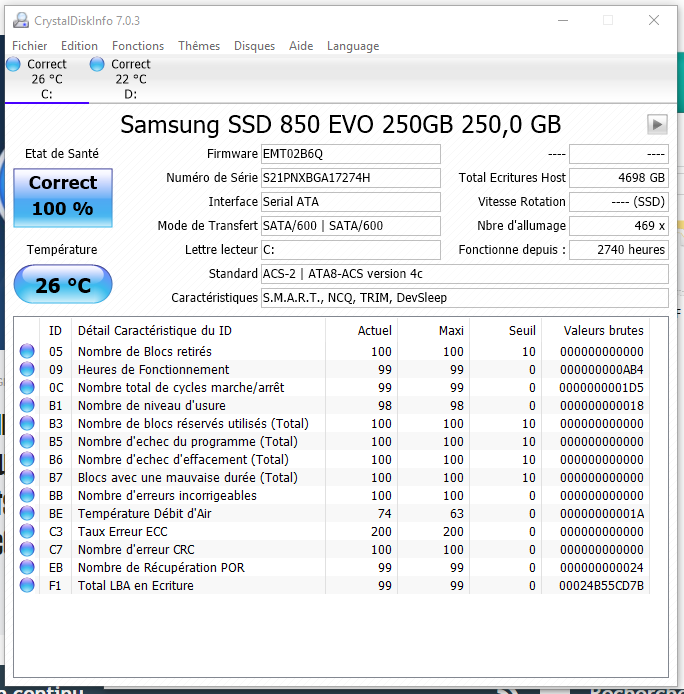This screenshot has height=694, width=684.
Task: Click the status orb for ID BB row
Action: [x=27, y=495]
